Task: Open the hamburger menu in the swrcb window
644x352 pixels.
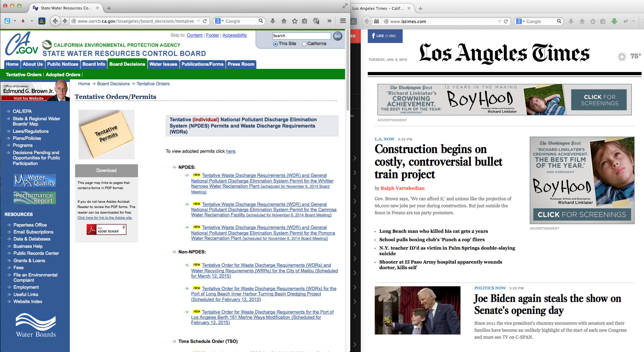Action: tap(343, 21)
